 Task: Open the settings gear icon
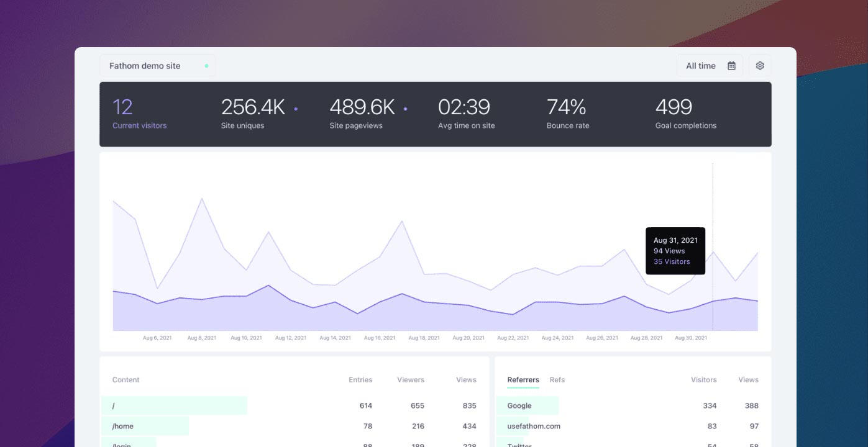pos(759,66)
